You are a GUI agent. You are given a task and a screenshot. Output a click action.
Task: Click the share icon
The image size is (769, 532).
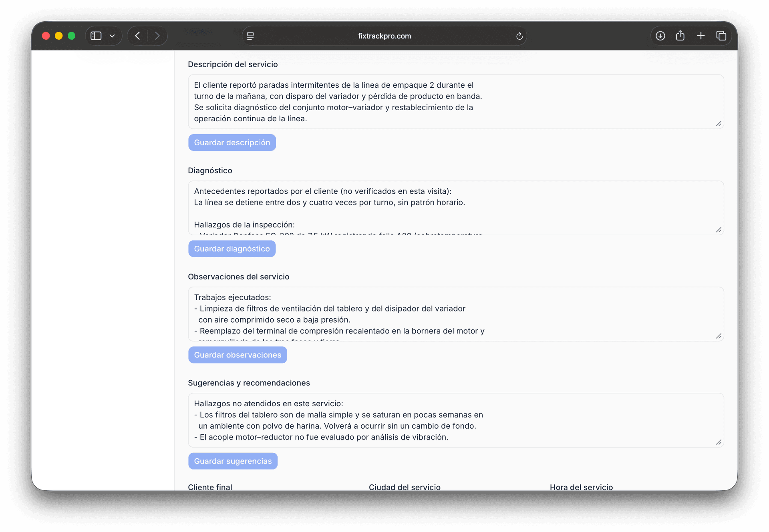pos(680,36)
